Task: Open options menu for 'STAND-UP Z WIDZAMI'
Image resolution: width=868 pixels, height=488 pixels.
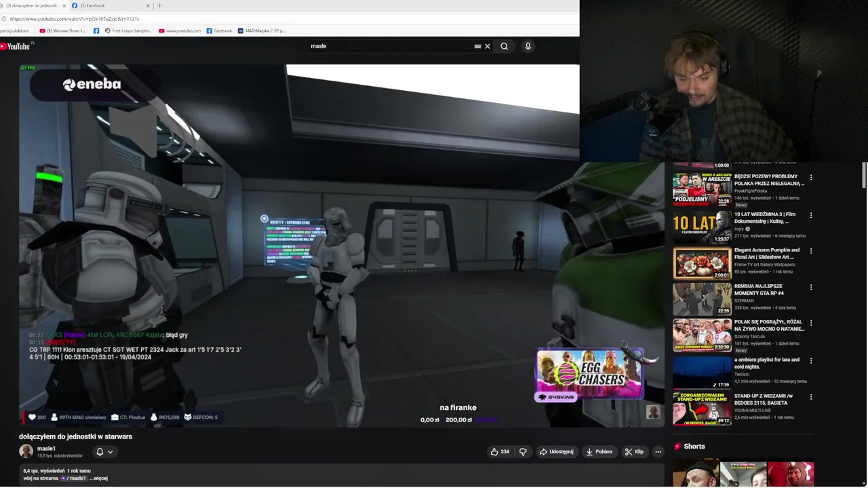Action: pyautogui.click(x=810, y=396)
